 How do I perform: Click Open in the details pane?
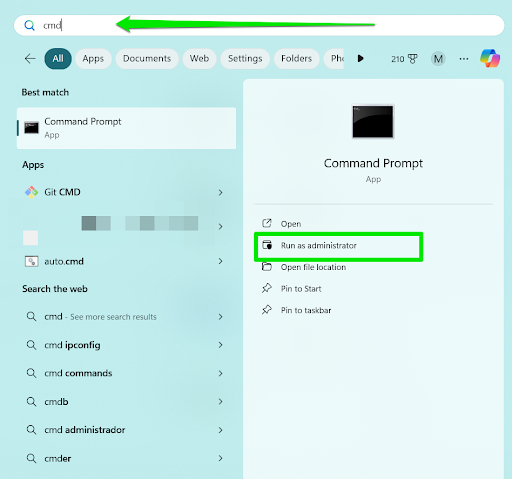(291, 224)
